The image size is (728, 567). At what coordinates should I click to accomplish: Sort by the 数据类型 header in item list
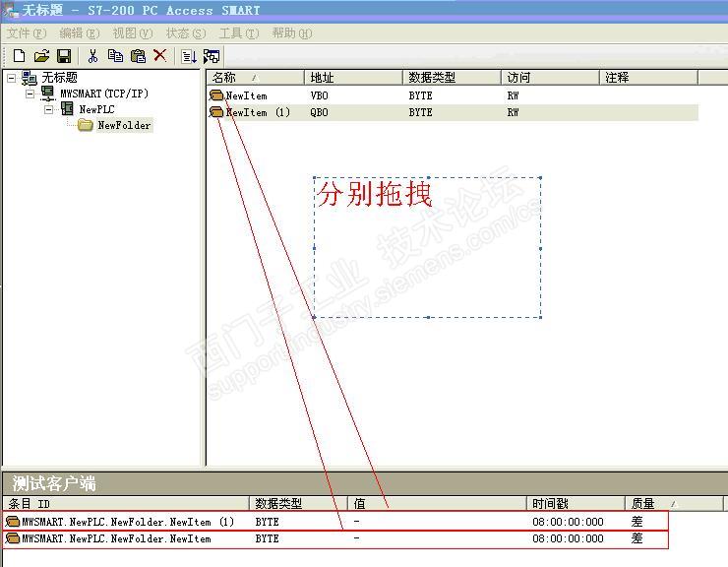click(x=452, y=77)
